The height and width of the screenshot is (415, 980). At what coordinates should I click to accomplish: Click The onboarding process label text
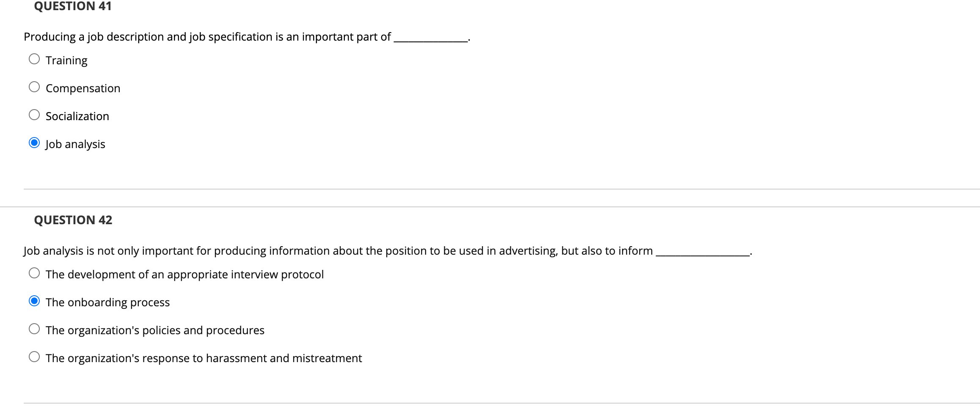[107, 302]
